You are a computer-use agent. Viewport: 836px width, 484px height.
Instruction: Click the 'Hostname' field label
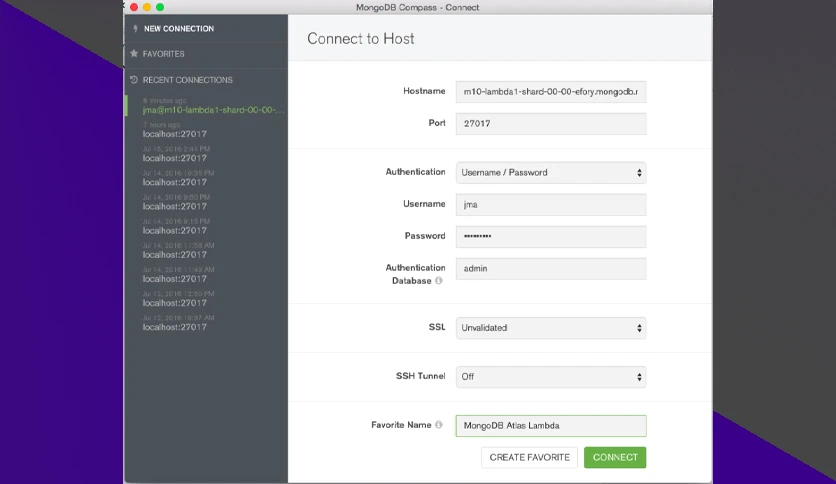(424, 91)
